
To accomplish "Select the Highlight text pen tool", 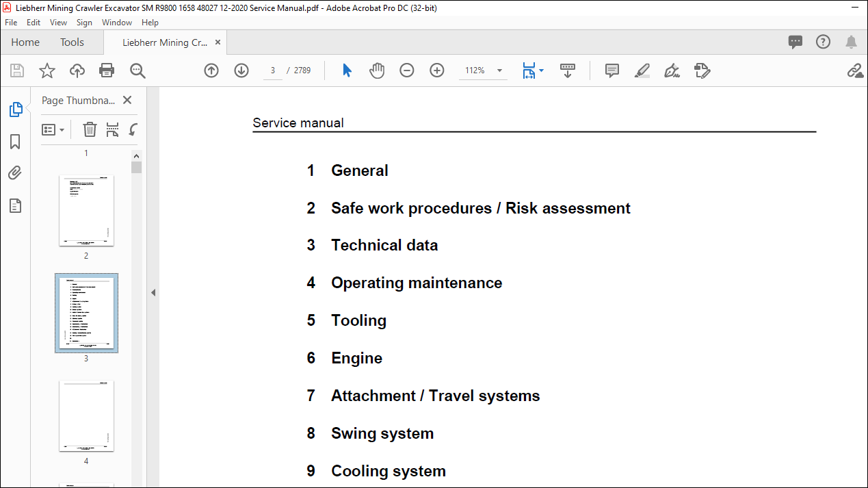I will coord(642,70).
